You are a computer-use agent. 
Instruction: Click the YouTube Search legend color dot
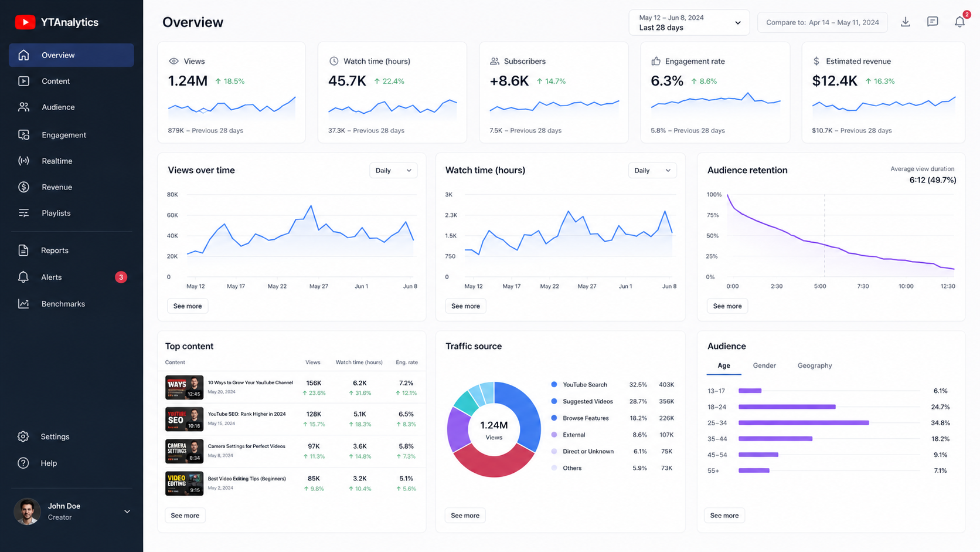pyautogui.click(x=554, y=385)
